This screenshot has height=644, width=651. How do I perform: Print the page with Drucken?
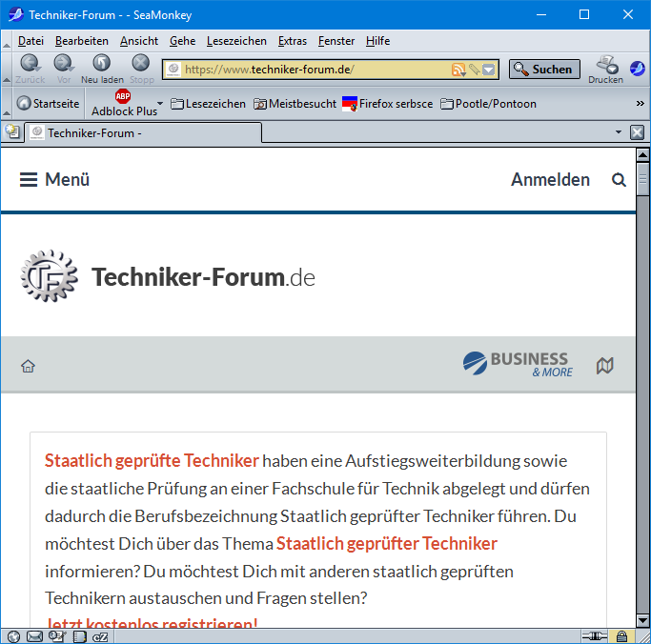(x=605, y=70)
